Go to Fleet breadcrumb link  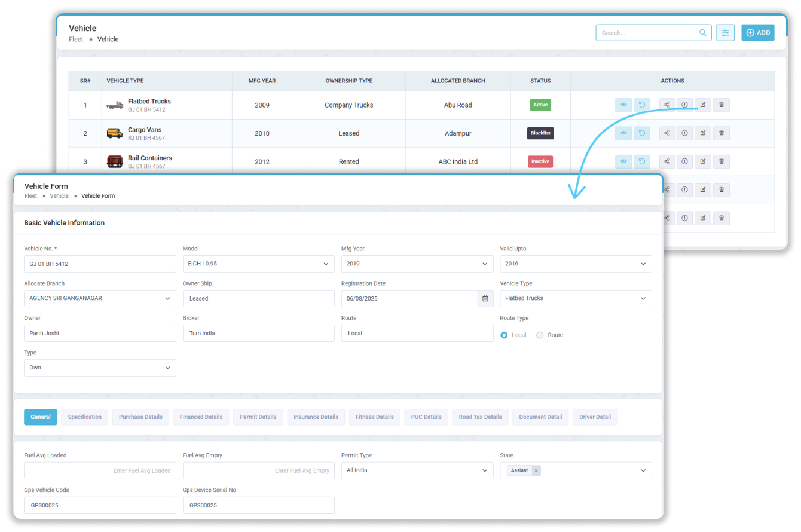click(x=76, y=39)
